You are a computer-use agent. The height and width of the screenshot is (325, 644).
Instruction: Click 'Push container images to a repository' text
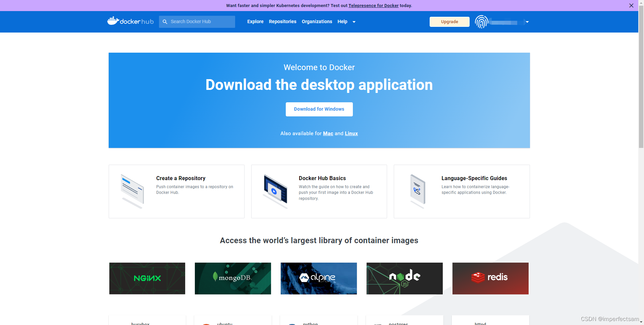195,189
